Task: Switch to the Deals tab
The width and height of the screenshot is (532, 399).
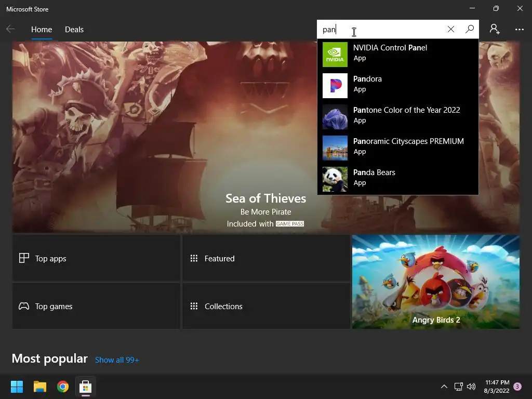Action: point(74,30)
